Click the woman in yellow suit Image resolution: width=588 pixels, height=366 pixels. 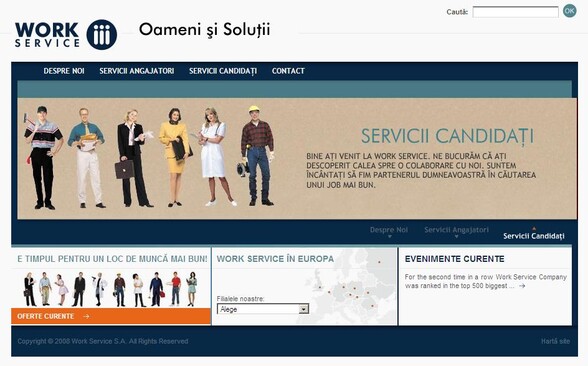(x=175, y=158)
